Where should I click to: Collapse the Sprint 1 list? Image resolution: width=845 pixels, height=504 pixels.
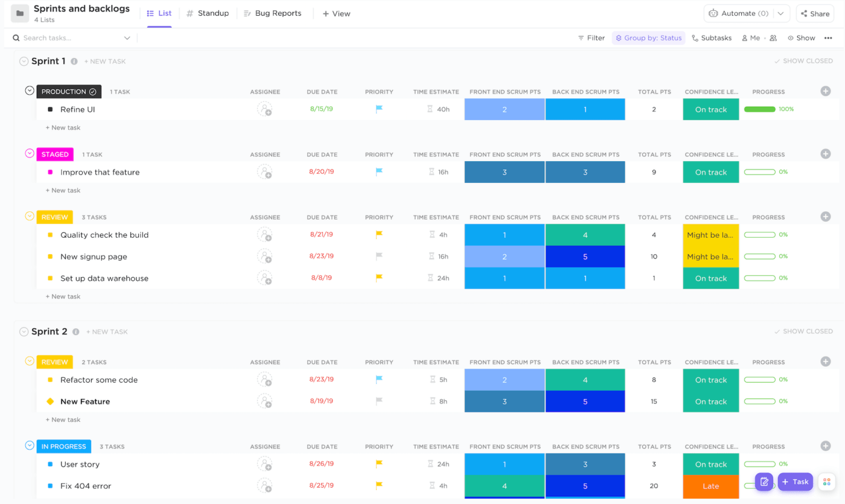pos(24,62)
